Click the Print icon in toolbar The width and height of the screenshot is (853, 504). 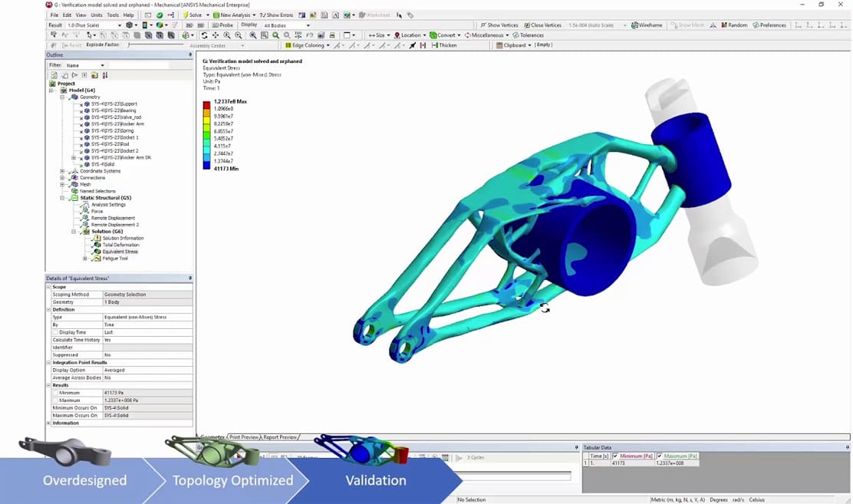click(332, 35)
